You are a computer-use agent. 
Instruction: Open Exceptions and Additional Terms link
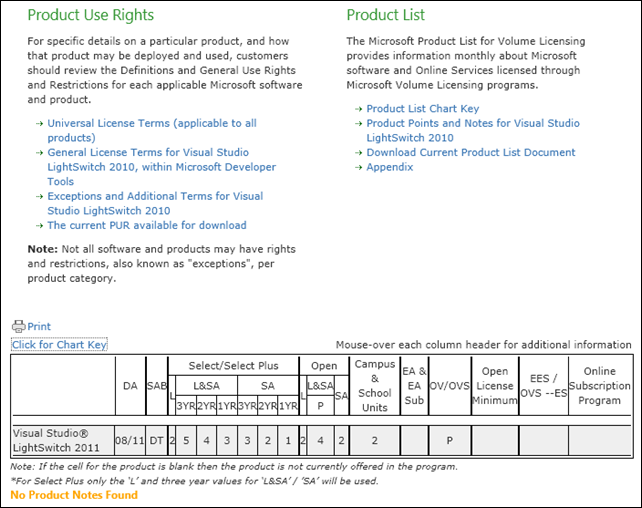155,203
